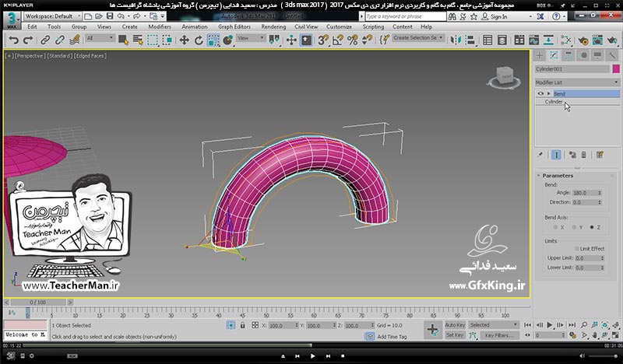Click the Set Key button
Screen dimensions: 623x364
pos(455,335)
